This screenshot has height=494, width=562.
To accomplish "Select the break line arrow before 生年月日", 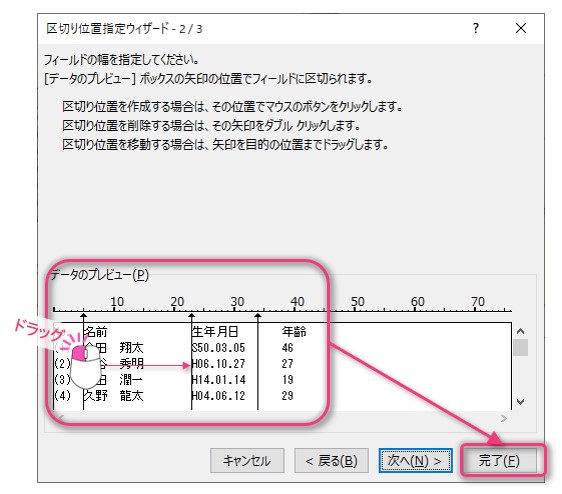I will point(192,316).
